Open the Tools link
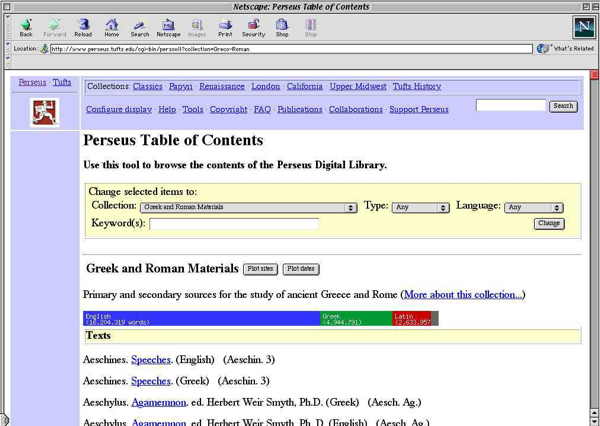 [192, 109]
